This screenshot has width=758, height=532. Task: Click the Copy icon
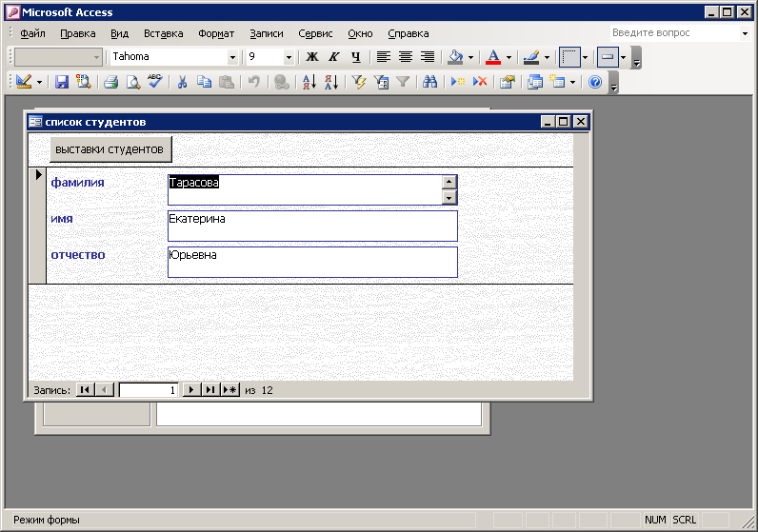coord(204,82)
